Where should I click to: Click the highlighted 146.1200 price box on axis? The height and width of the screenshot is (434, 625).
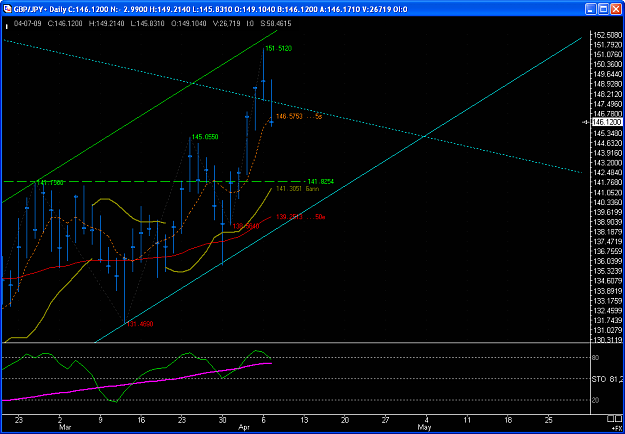tap(607, 122)
